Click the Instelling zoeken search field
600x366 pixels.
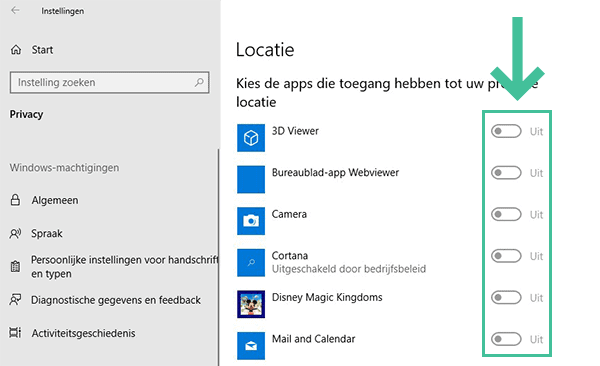pos(109,82)
